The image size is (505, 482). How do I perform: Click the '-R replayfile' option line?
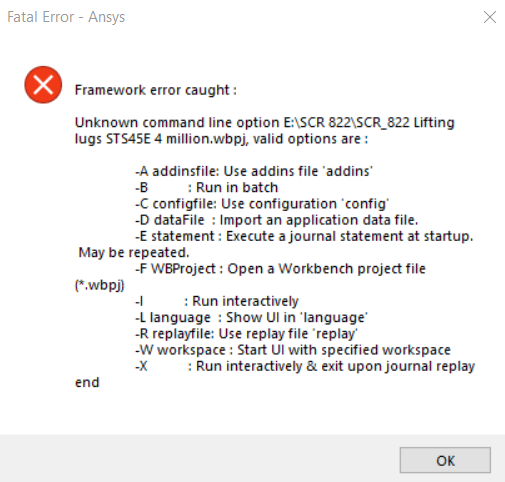(x=246, y=334)
